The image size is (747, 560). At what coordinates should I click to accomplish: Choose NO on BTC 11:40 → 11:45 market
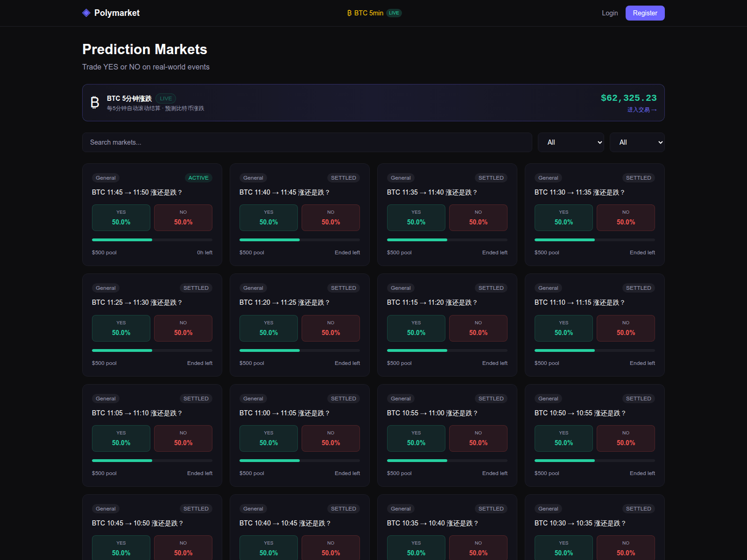point(331,218)
